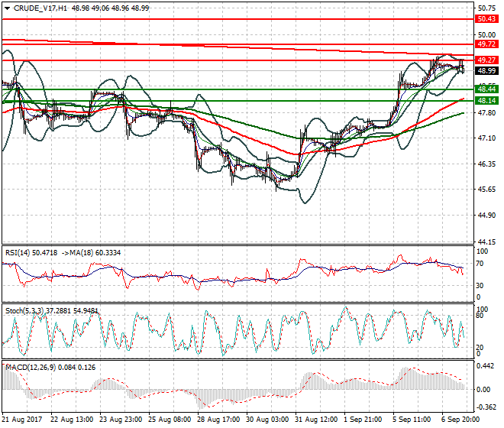Screen dimensions: 504x428
Task: Click the 1 Sep 21:00 time label
Action: [363, 420]
